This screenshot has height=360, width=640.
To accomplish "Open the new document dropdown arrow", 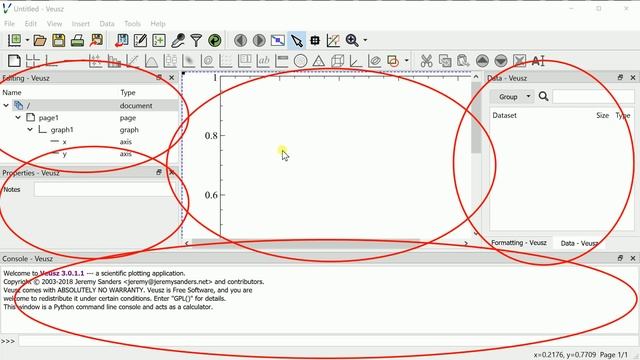I will [27, 40].
